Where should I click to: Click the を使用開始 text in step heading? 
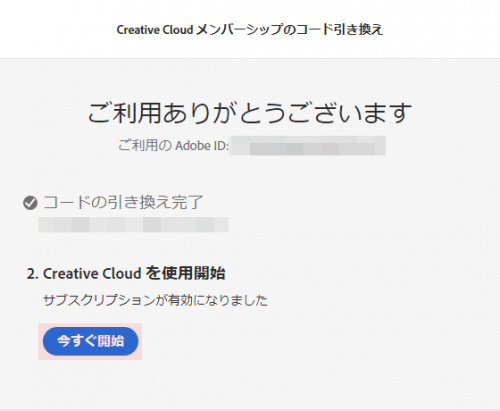click(x=185, y=273)
